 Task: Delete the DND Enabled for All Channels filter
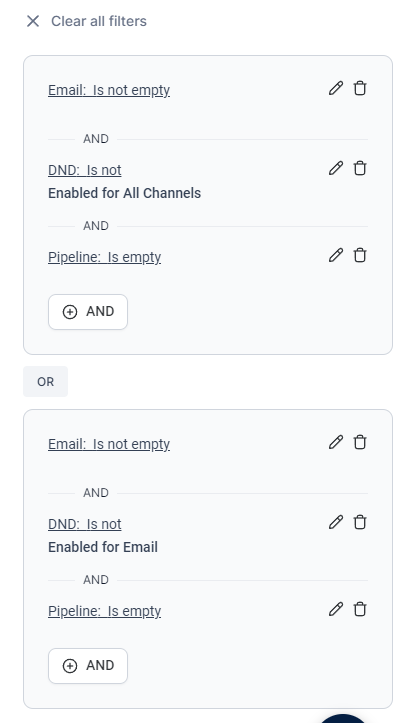[x=360, y=168]
